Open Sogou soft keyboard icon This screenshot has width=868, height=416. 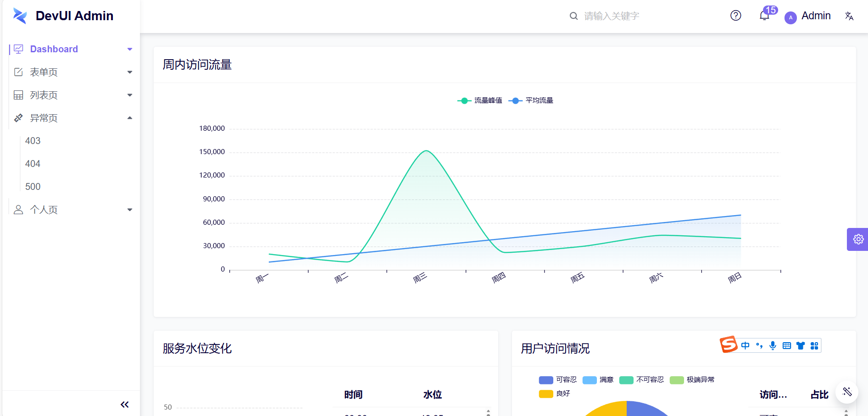tap(787, 345)
